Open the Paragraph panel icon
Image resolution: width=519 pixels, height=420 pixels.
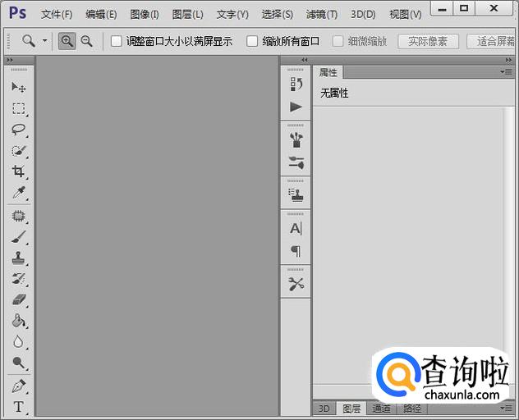(x=296, y=251)
